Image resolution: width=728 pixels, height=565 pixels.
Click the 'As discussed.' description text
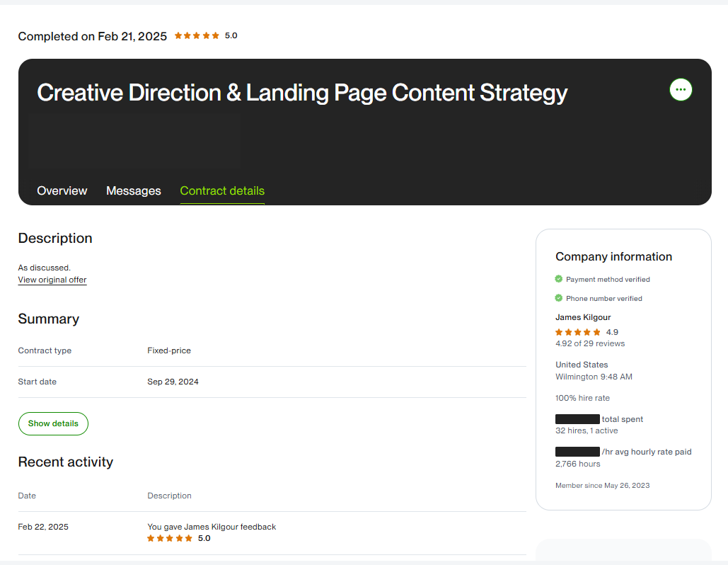pos(44,268)
